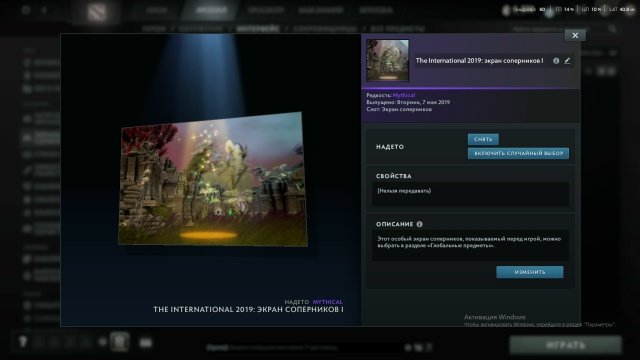The image size is (640, 360).
Task: Select the highlighted active top navigation tab
Action: [211, 10]
